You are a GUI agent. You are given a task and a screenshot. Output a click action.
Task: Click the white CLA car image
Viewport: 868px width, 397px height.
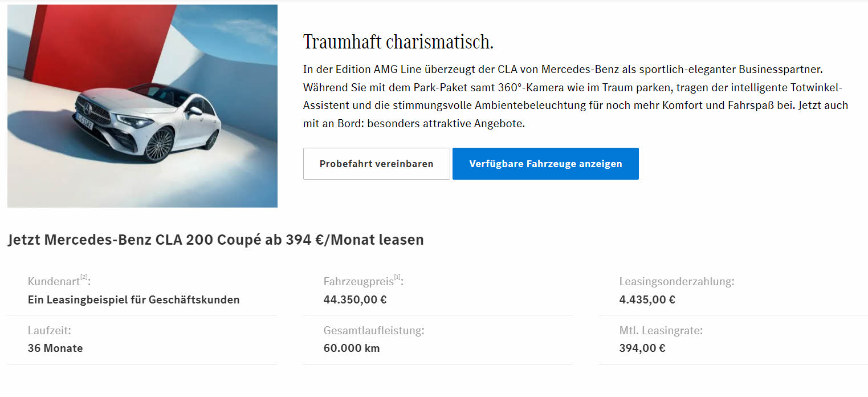pos(142,106)
